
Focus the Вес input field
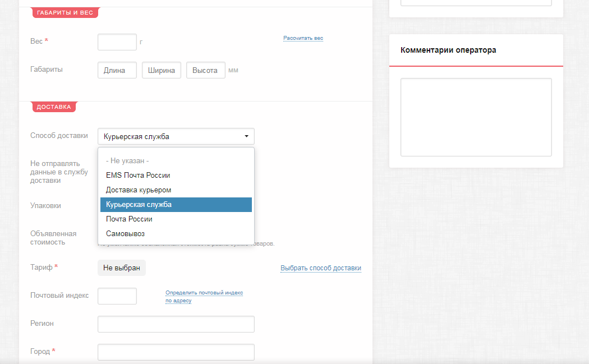[117, 42]
